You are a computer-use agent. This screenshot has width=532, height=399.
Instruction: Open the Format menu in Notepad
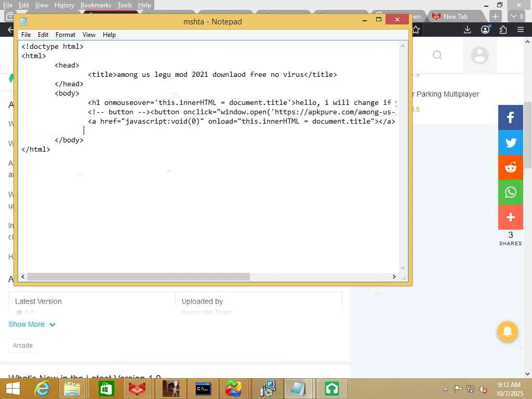click(x=65, y=35)
